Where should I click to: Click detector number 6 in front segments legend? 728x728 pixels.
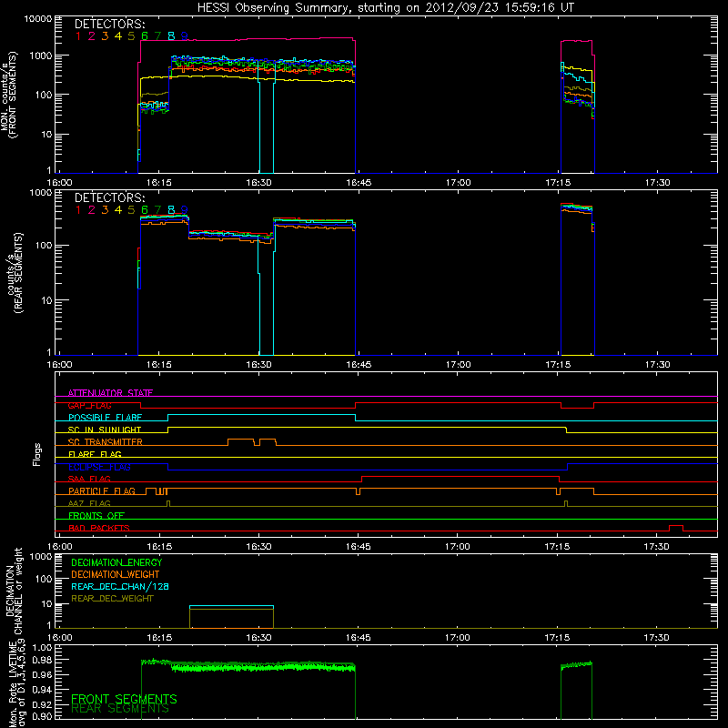point(145,35)
